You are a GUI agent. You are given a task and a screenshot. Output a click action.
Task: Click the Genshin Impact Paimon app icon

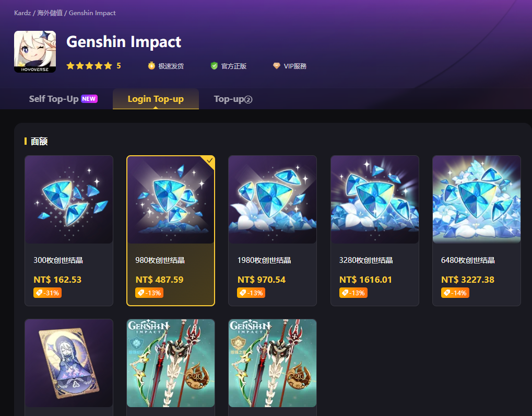35,52
